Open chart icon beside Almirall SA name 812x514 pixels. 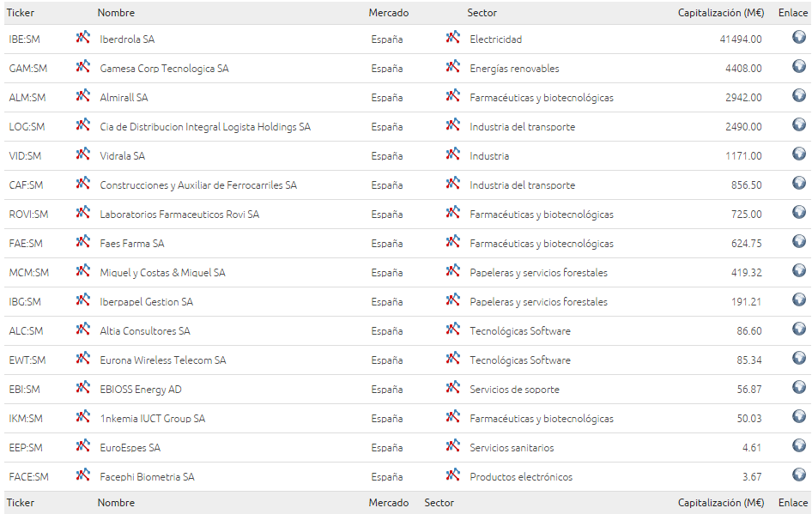pyautogui.click(x=83, y=96)
